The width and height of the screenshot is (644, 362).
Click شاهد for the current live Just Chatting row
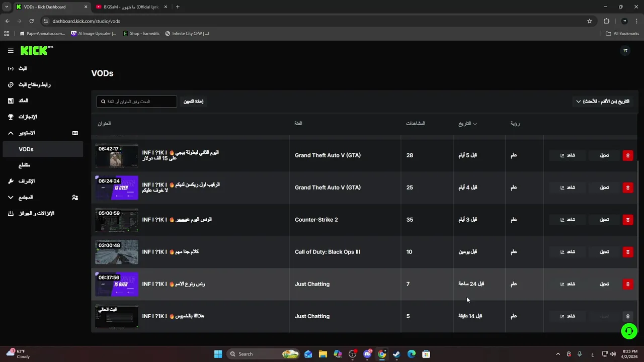pyautogui.click(x=568, y=316)
